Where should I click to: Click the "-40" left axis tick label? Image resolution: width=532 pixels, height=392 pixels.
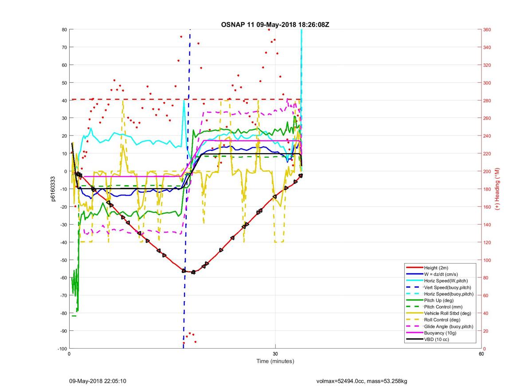click(63, 242)
